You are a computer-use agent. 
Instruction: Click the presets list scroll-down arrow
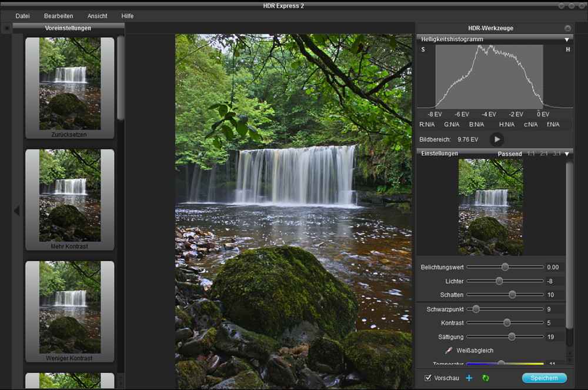point(121,384)
